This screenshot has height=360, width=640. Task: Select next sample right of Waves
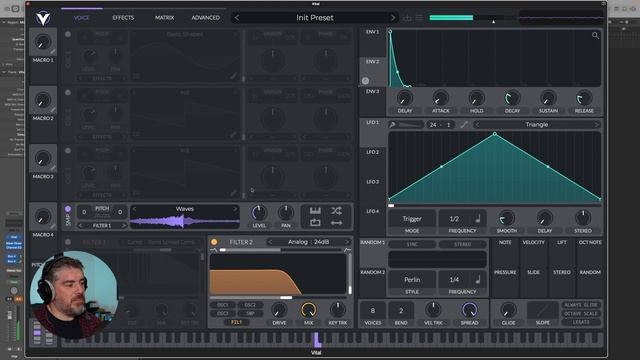pyautogui.click(x=235, y=209)
